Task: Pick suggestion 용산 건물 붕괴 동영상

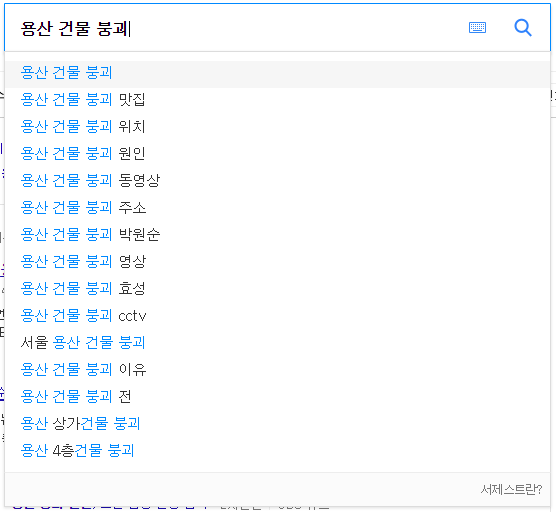Action: pyautogui.click(x=277, y=180)
